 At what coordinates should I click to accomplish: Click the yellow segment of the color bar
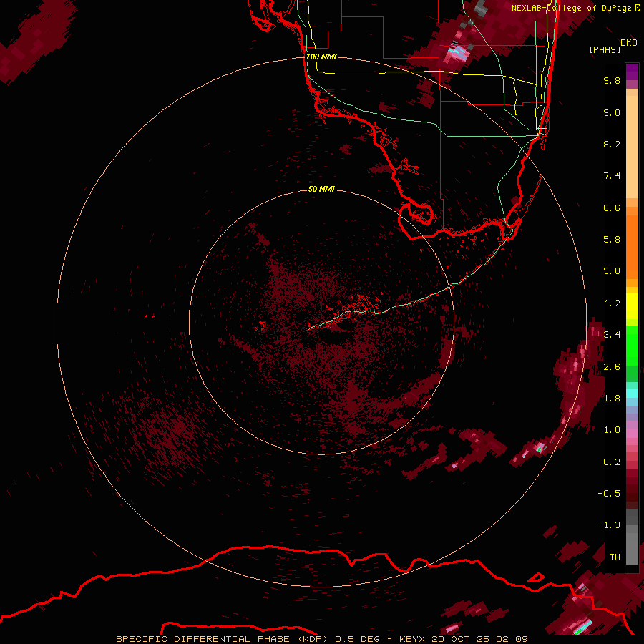[632, 306]
